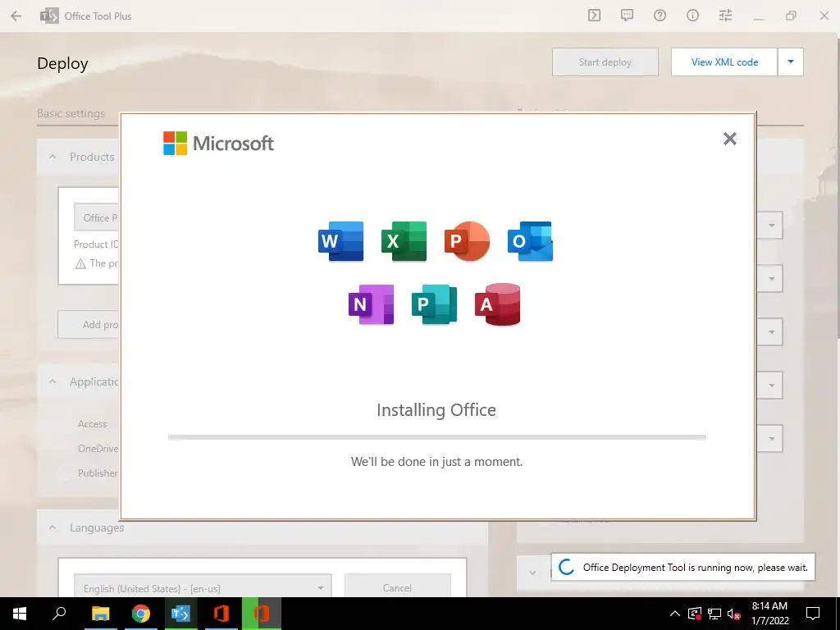Screen dimensions: 840x630
Task: Click the main window vertical scrollbar
Action: pos(838,188)
